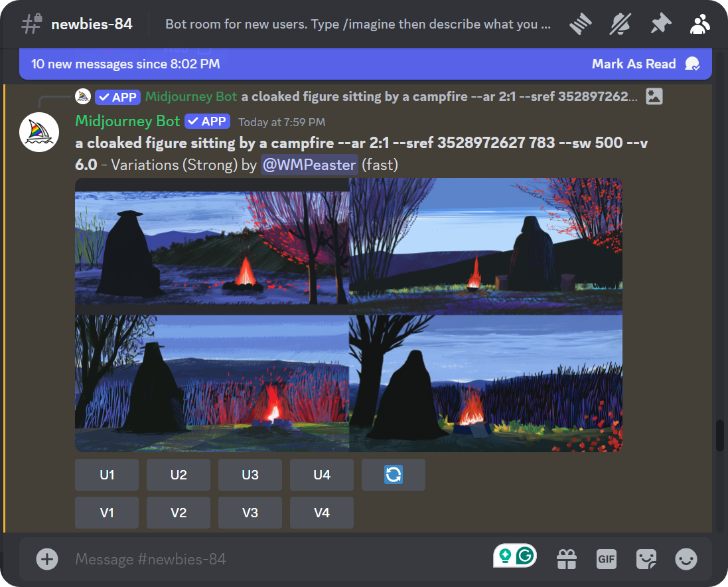This screenshot has height=587, width=728.
Task: Focus the Message #newbies-84 input field
Action: (265, 559)
